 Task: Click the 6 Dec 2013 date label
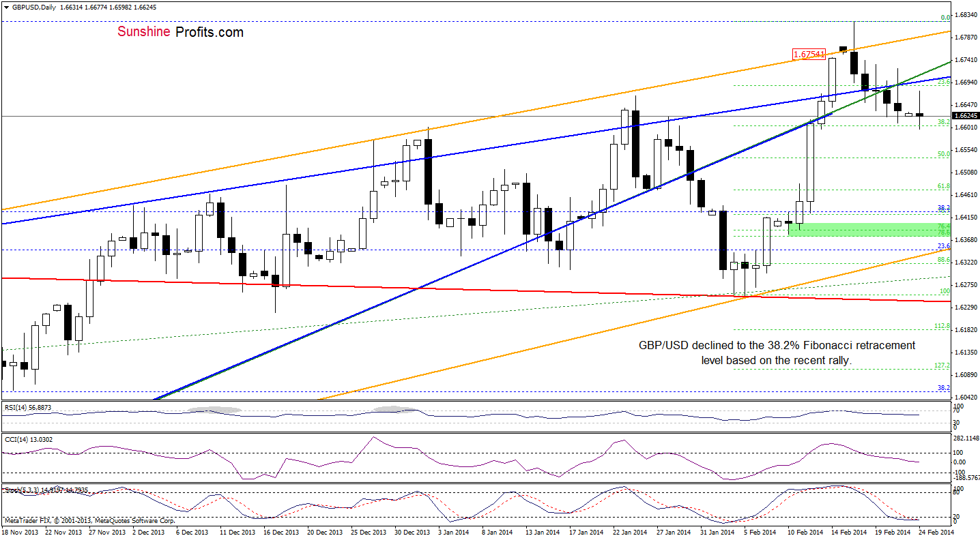[x=192, y=532]
